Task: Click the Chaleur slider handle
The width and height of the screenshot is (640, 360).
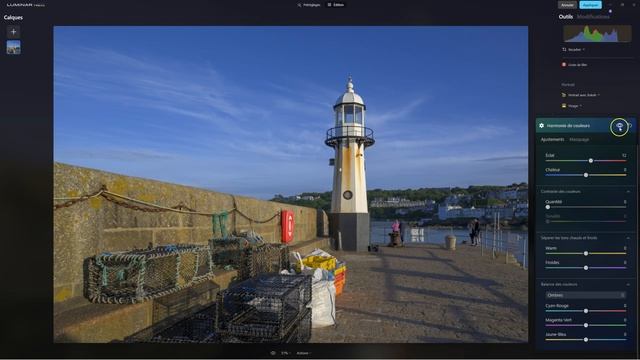Action: pyautogui.click(x=586, y=175)
